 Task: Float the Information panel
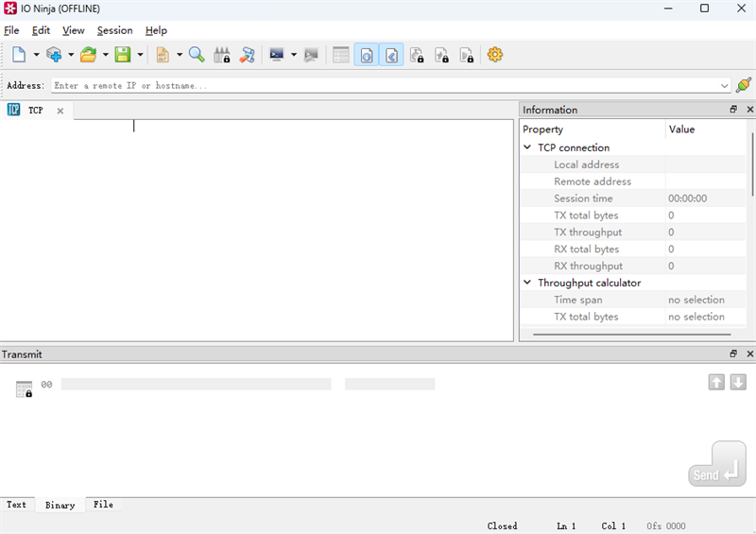733,110
